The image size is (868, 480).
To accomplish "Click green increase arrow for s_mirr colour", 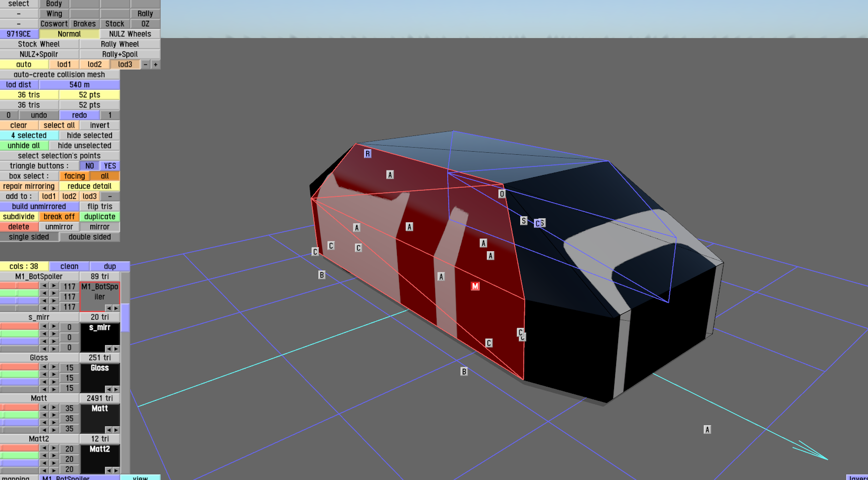I will [54, 334].
